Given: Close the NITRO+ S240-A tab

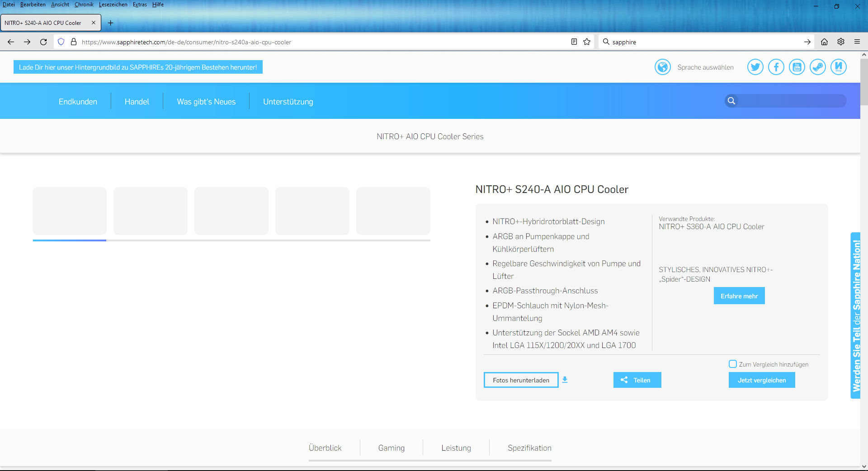Looking at the screenshot, I should click(x=94, y=23).
